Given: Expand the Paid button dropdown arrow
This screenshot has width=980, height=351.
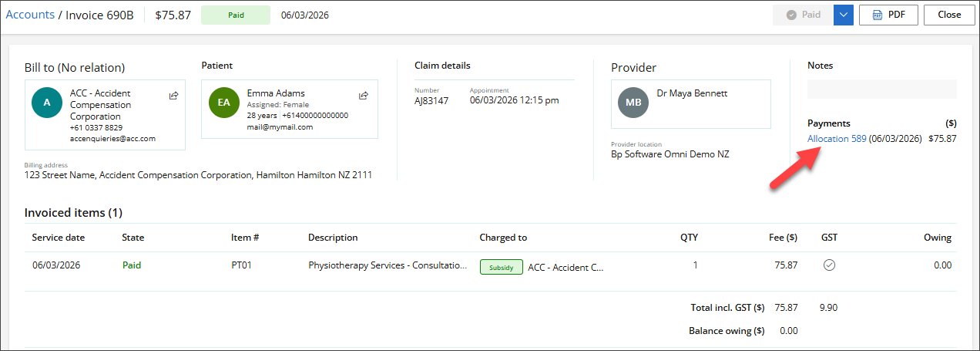Looking at the screenshot, I should click(844, 15).
